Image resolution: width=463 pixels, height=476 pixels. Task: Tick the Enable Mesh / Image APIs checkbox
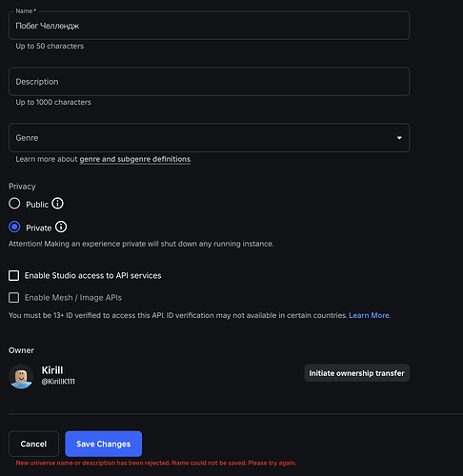[13, 298]
